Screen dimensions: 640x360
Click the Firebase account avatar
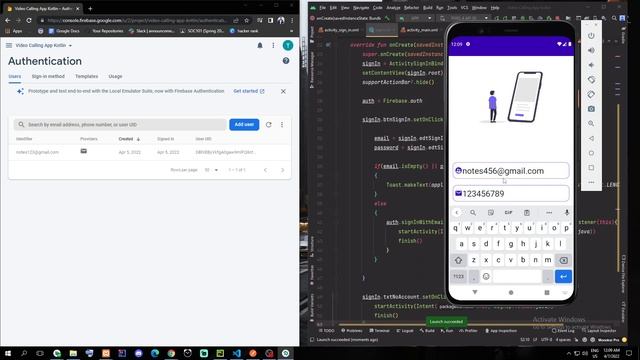click(x=288, y=45)
